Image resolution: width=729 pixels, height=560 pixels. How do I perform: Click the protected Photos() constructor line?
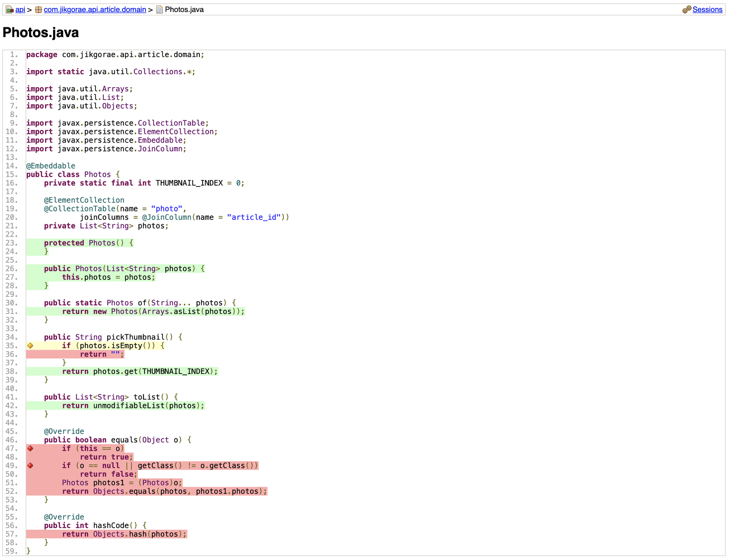tap(89, 243)
